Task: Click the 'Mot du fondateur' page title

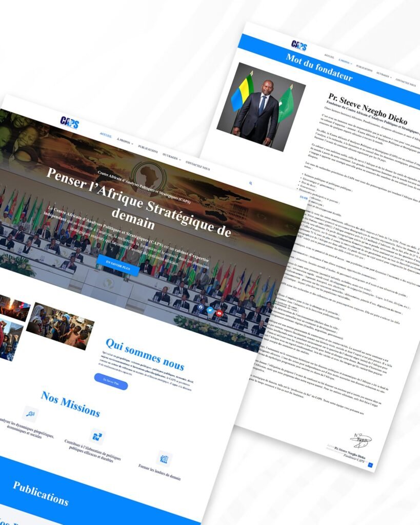Action: 319,67
